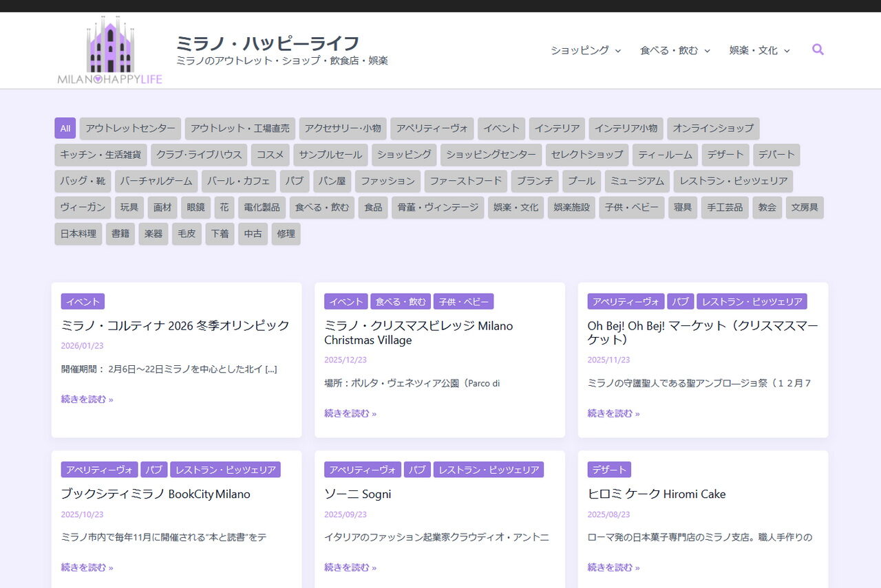Filter posts by ミュージアム category
This screenshot has height=588, width=881.
pyautogui.click(x=637, y=182)
